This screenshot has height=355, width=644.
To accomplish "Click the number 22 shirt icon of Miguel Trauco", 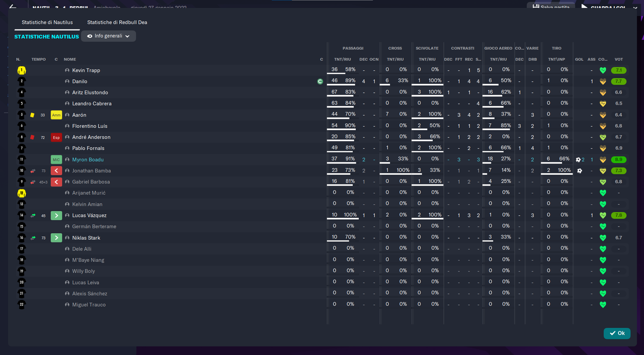I will pos(22,305).
